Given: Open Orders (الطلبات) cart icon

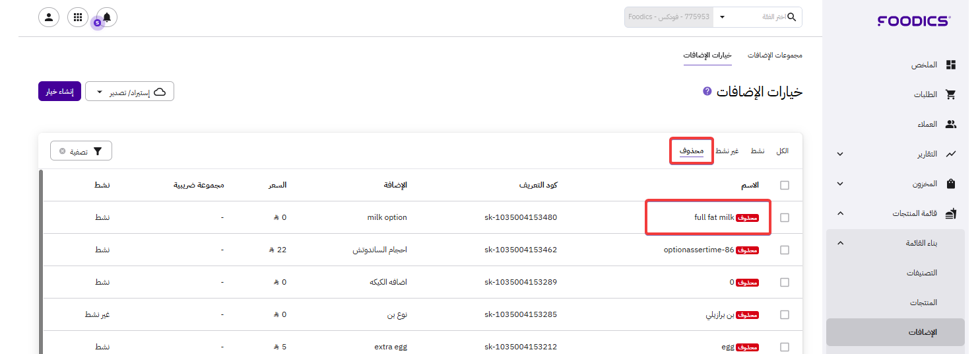Looking at the screenshot, I should 951,94.
